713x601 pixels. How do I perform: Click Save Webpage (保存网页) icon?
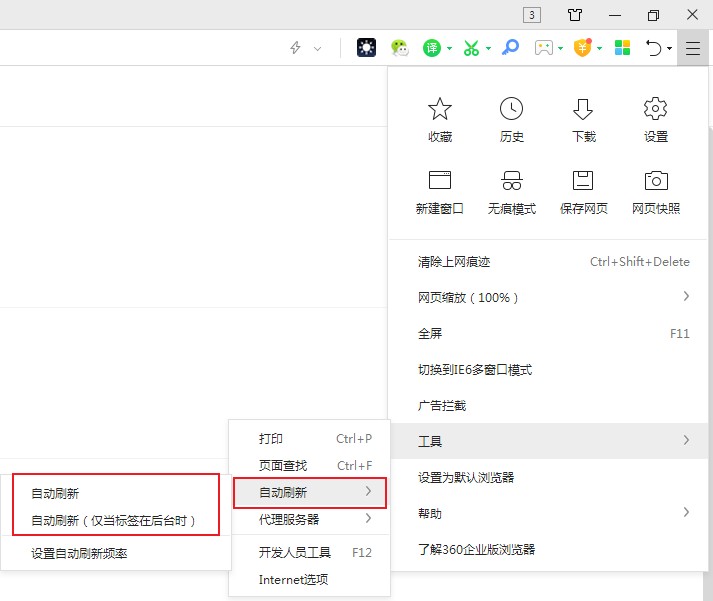(583, 180)
